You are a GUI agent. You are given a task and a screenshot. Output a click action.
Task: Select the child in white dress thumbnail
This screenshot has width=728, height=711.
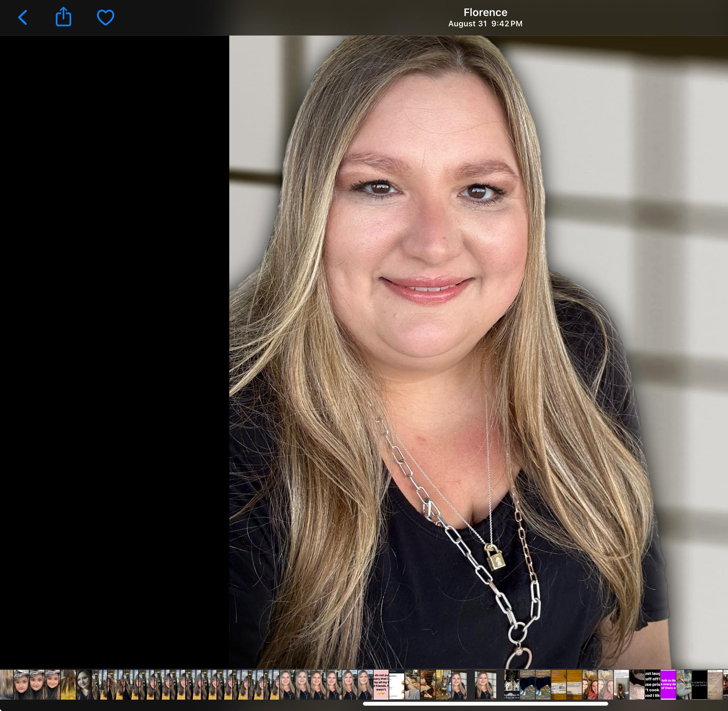coord(428,684)
